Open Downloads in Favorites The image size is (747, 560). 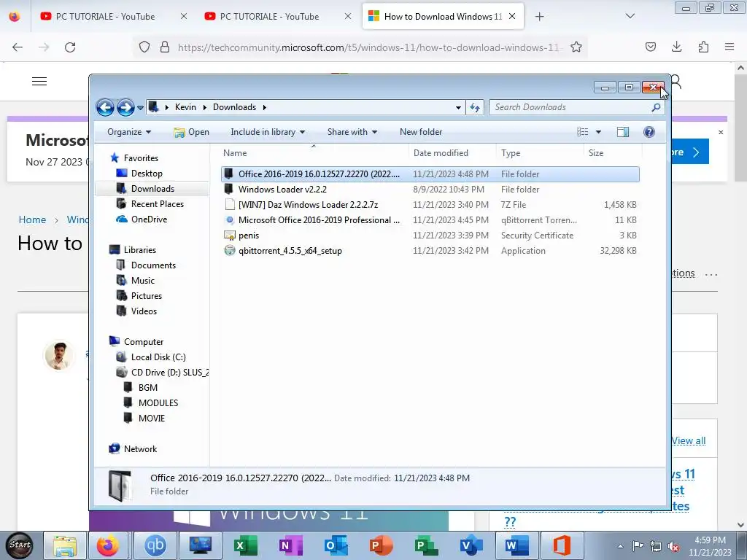[x=152, y=189]
